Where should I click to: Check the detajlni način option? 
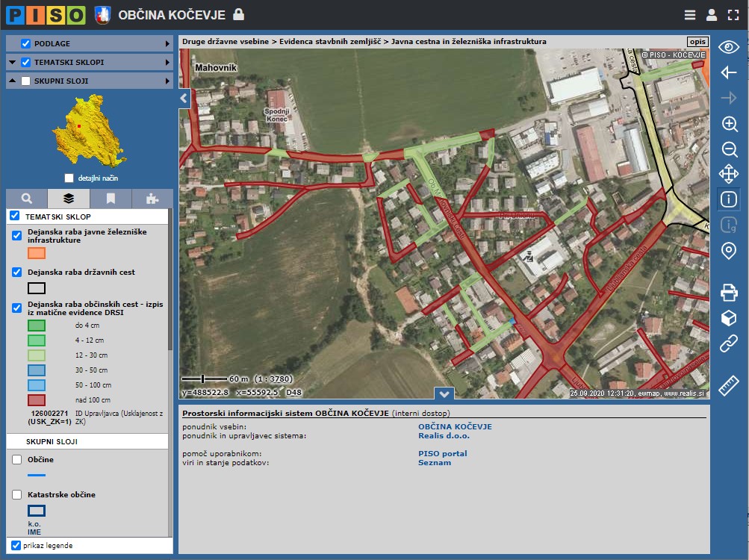pos(69,178)
